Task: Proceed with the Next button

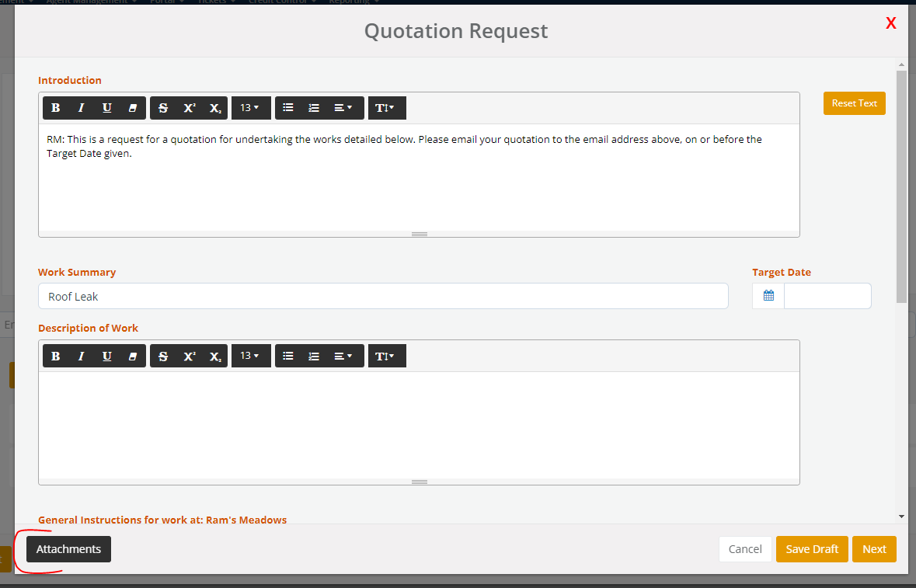Action: pyautogui.click(x=874, y=549)
